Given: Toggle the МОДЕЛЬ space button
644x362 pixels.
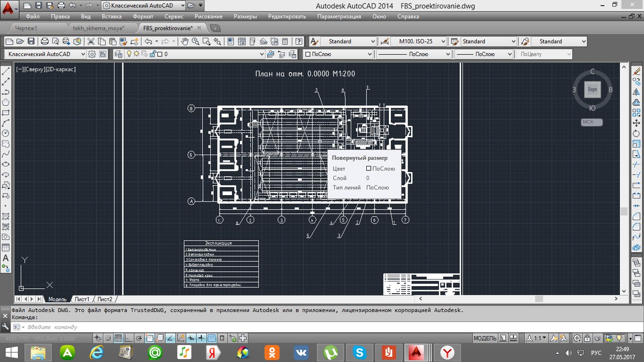Looking at the screenshot, I should pos(485,338).
